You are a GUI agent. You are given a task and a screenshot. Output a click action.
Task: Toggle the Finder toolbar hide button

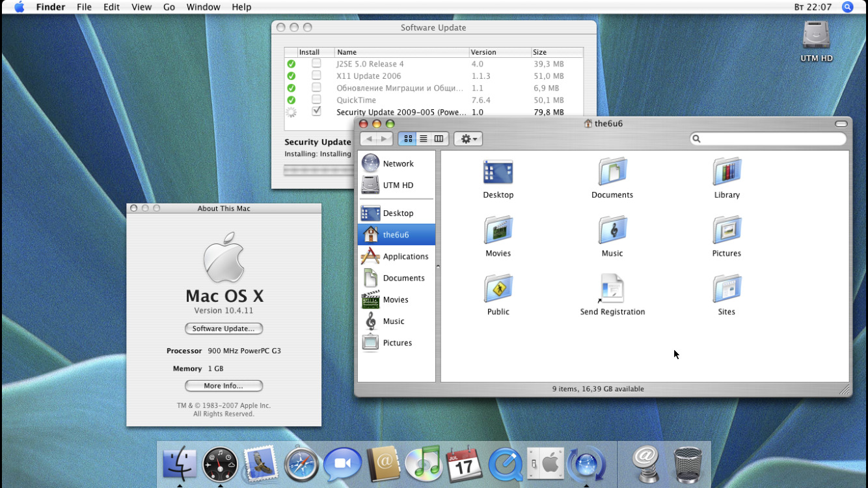coord(841,124)
